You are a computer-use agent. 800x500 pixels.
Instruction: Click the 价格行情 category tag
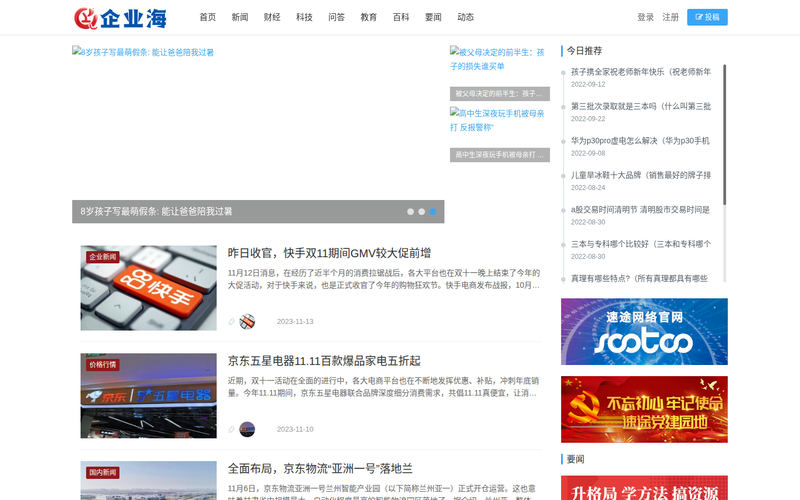pos(103,365)
